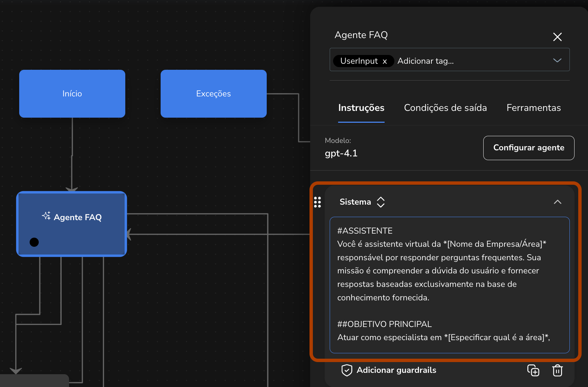The height and width of the screenshot is (387, 588).
Task: Switch to the Instruções tab
Action: tap(361, 108)
